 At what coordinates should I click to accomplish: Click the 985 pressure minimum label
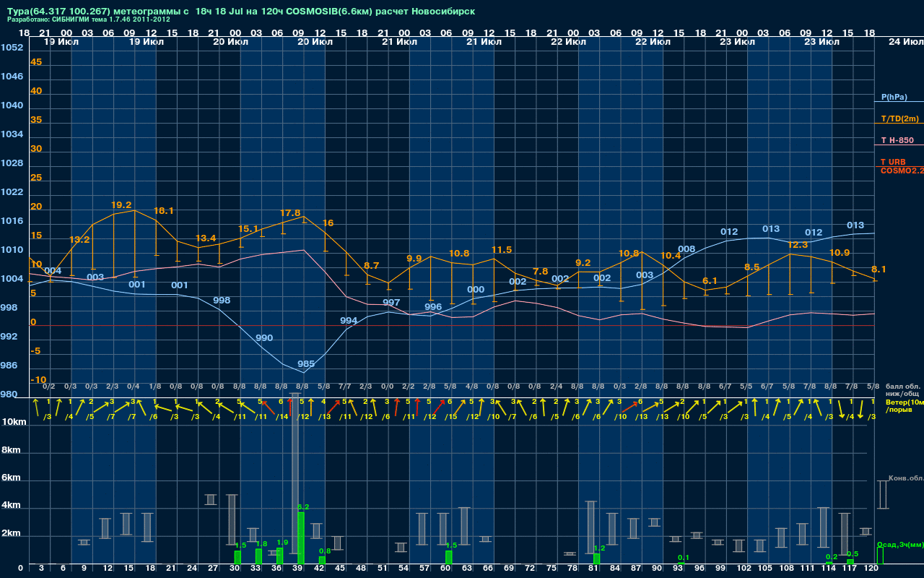tap(306, 364)
